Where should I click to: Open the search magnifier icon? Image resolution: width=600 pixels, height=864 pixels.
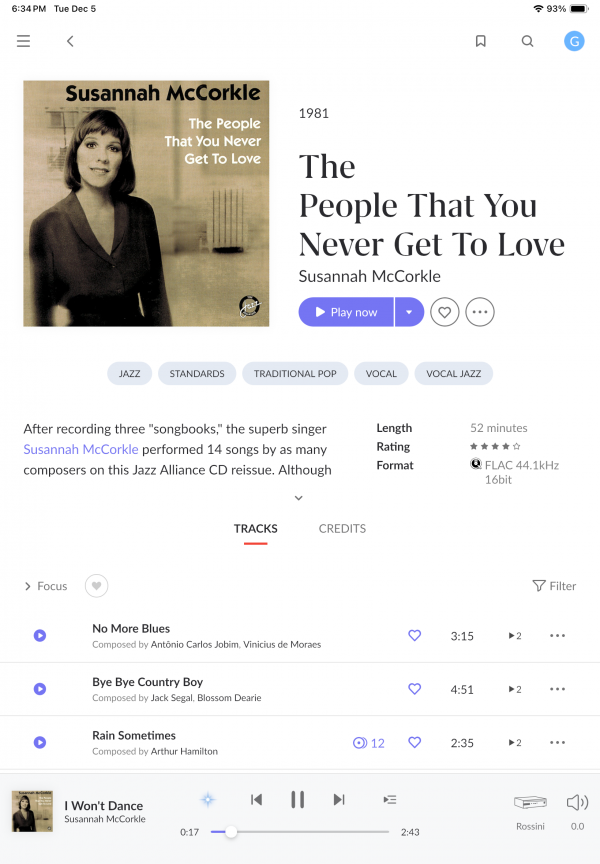(x=527, y=41)
